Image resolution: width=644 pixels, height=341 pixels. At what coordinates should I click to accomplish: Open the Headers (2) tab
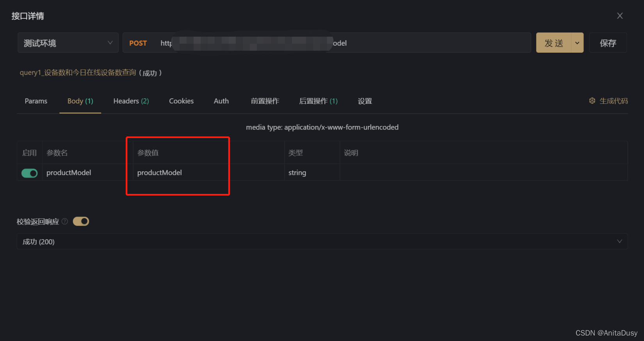point(131,101)
